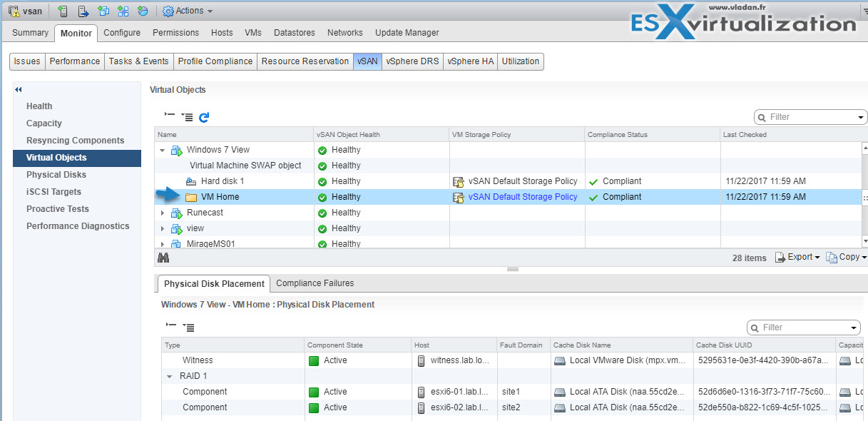The height and width of the screenshot is (421, 868).
Task: Open Resyncing Components in the sidebar
Action: 76,141
